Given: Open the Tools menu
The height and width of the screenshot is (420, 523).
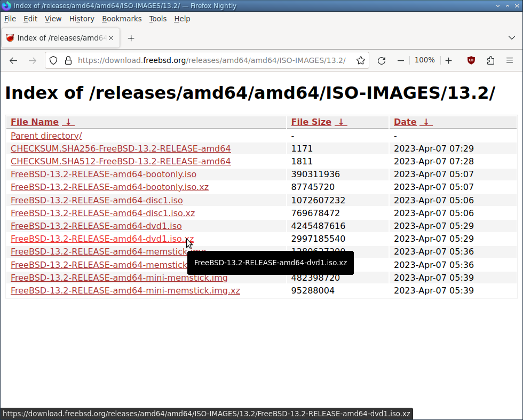Looking at the screenshot, I should click(158, 19).
